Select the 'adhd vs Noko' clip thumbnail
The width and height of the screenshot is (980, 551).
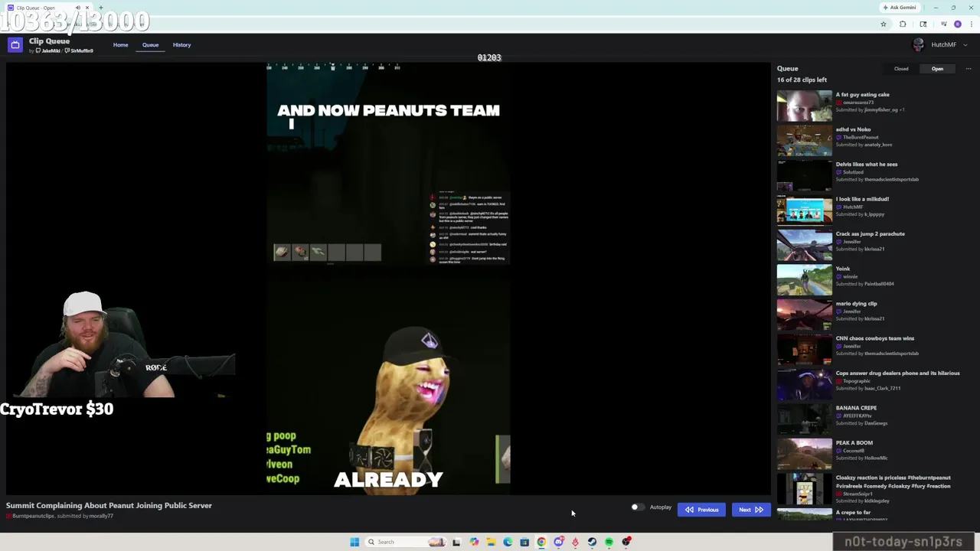[805, 141]
